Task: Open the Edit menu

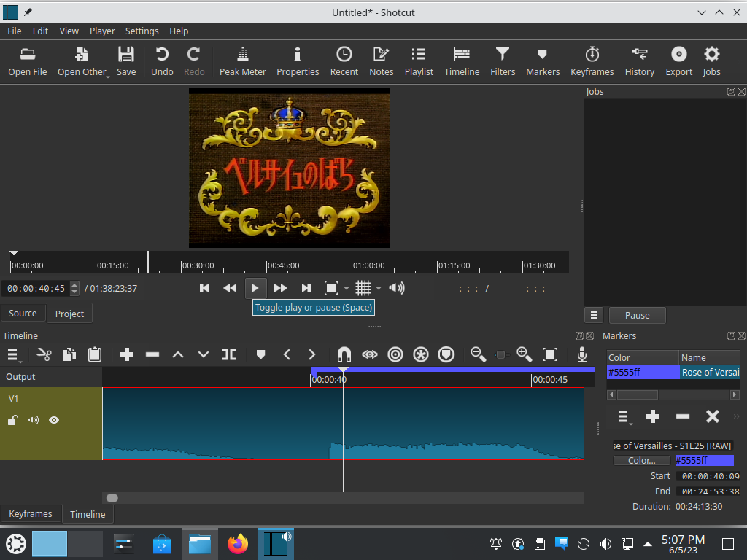Action: [x=40, y=31]
